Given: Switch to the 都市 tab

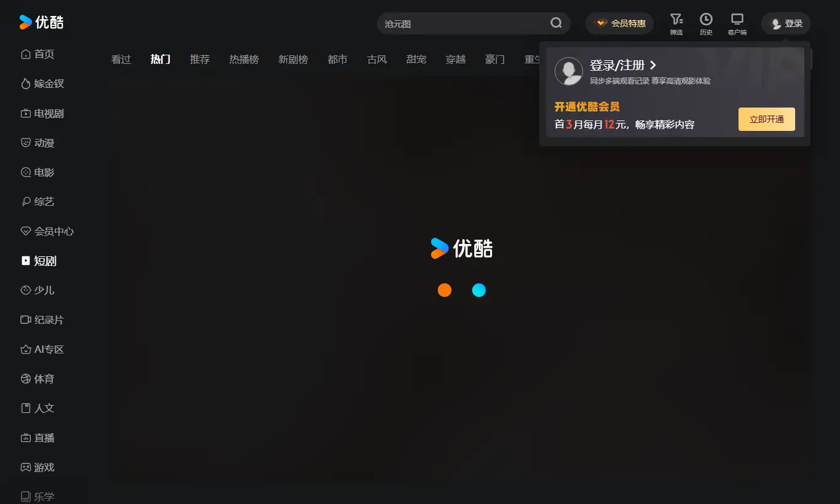Looking at the screenshot, I should coord(338,60).
